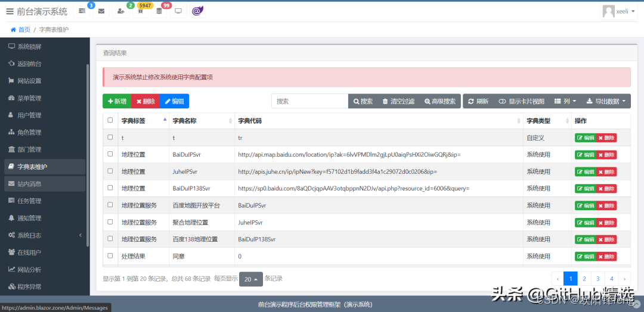Click 编辑 in the tr row
Viewport: 644px width, 312px height.
(586, 138)
